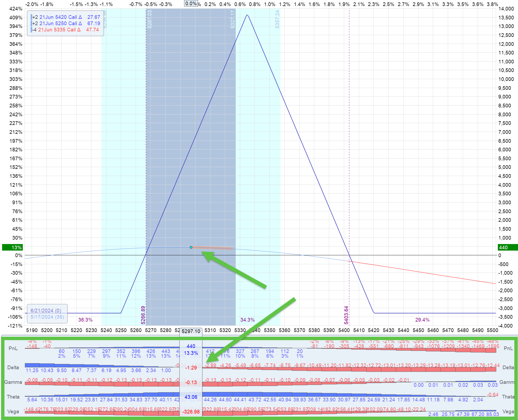Click the Vega row label on left
This screenshot has height=420, width=518.
[13, 412]
